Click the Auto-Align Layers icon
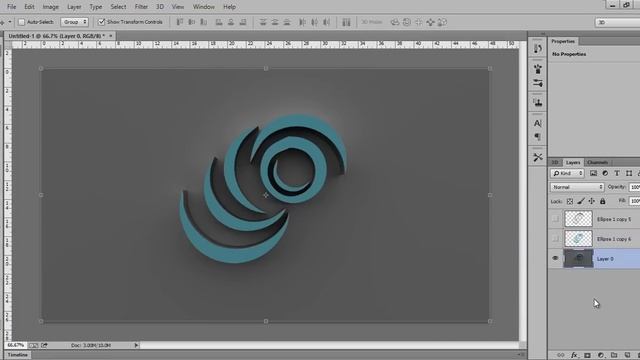The height and width of the screenshot is (360, 640). pyautogui.click(x=346, y=22)
